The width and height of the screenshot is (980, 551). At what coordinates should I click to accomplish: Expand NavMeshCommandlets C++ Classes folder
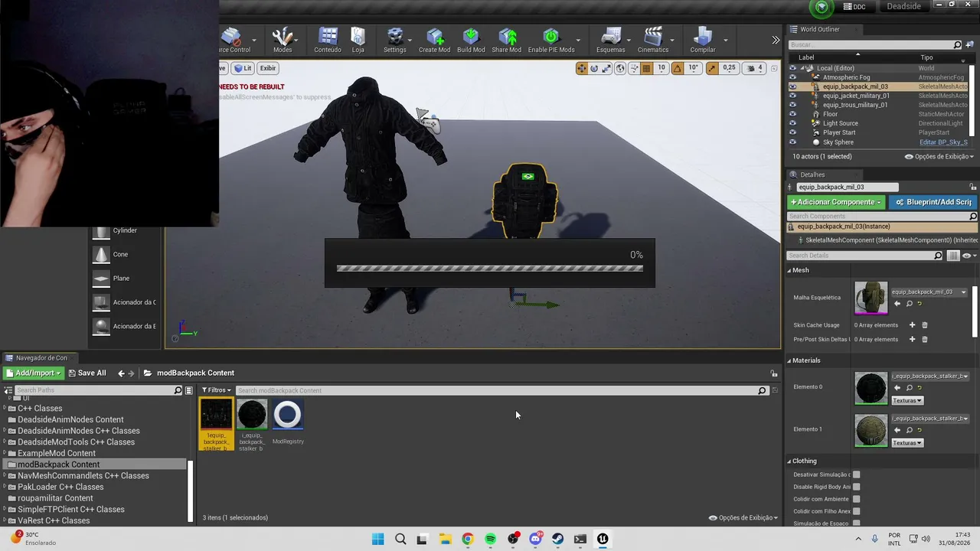5,476
